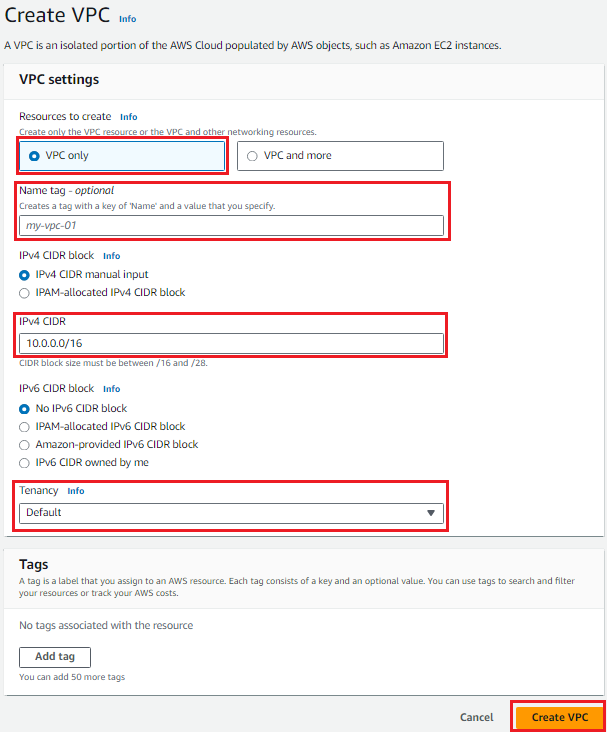
Task: Choose IPv6 CIDR owned by me
Action: click(x=25, y=462)
